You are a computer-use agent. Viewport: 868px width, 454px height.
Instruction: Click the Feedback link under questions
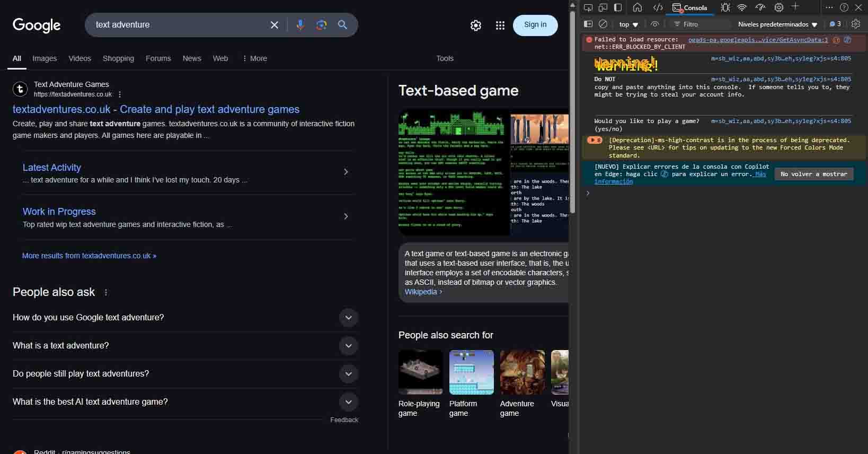click(344, 420)
